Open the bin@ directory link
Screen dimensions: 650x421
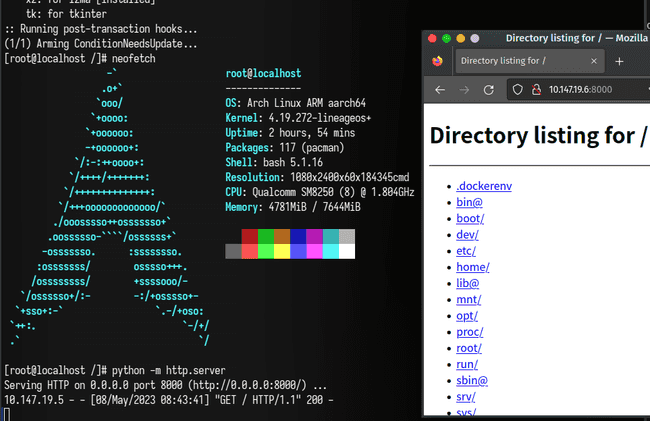click(x=469, y=202)
